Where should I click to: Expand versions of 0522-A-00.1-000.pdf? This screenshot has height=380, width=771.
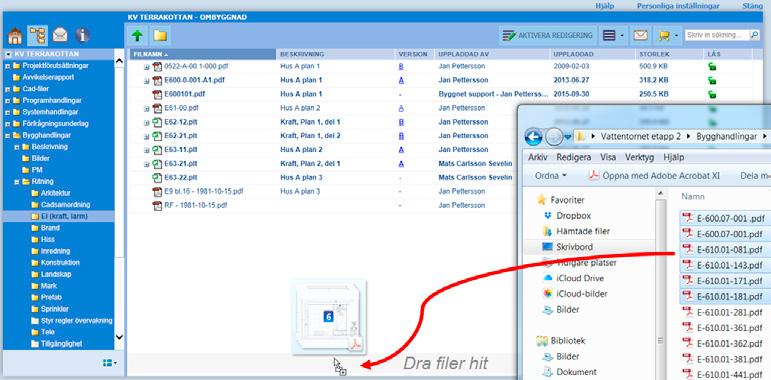pos(147,66)
